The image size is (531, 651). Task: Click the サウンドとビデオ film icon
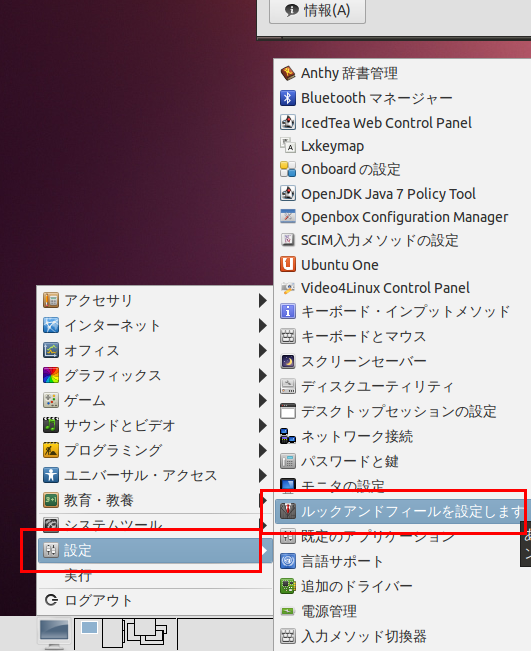[x=51, y=425]
